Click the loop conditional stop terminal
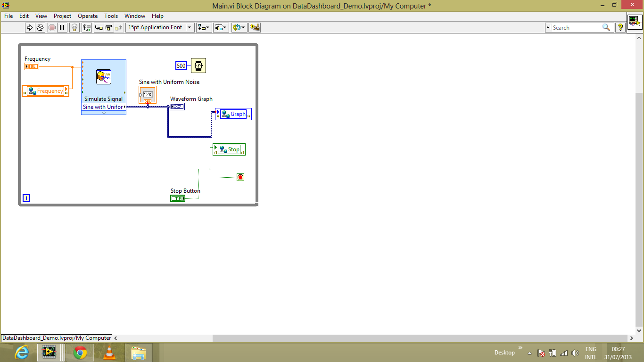The image size is (644, 362). 240,177
